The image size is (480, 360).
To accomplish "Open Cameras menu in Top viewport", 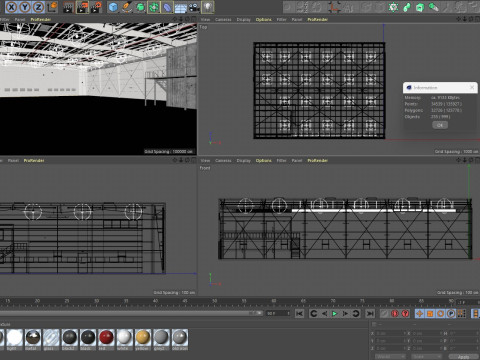I will coord(223,20).
